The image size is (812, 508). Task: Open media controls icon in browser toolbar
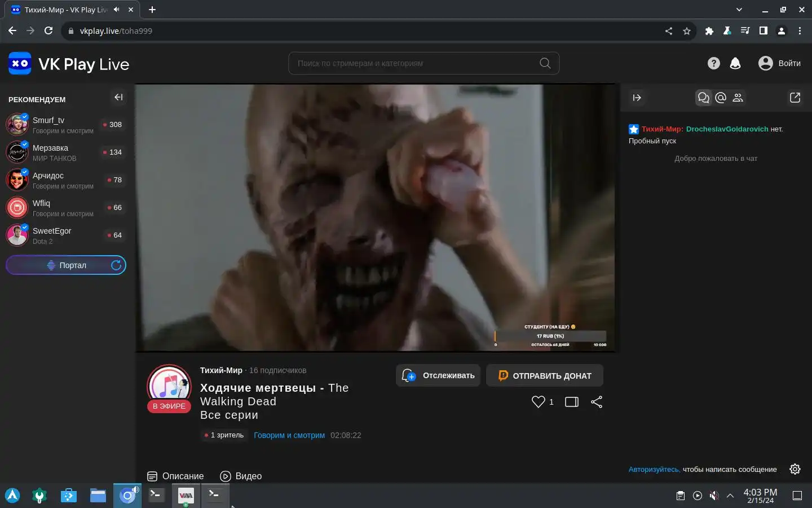click(x=745, y=31)
